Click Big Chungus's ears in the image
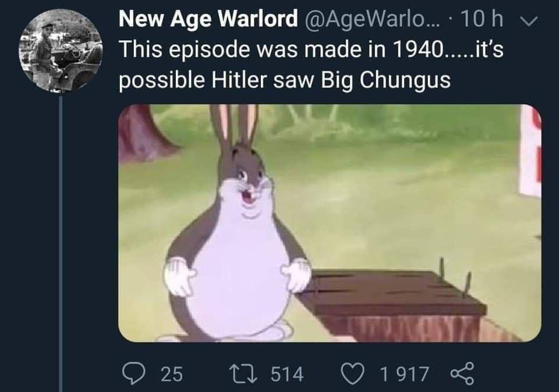Image resolution: width=559 pixels, height=392 pixels. 234,125
